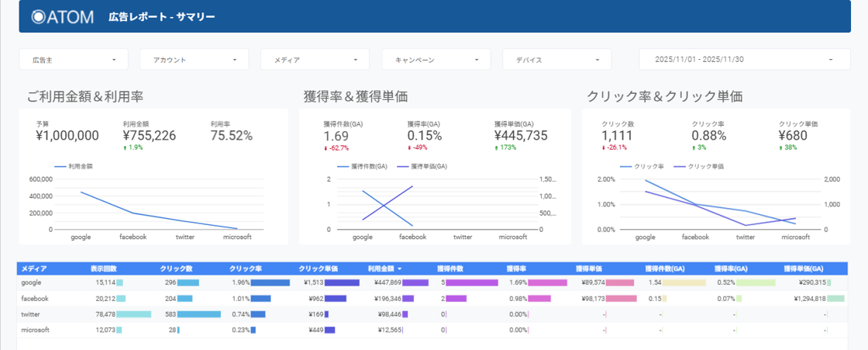Click the 利用金額 legend line marker
This screenshot has width=868, height=350.
(59, 166)
